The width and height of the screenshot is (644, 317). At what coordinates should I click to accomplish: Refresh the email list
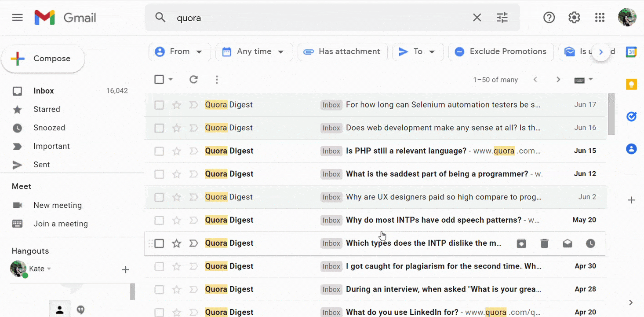pyautogui.click(x=193, y=80)
